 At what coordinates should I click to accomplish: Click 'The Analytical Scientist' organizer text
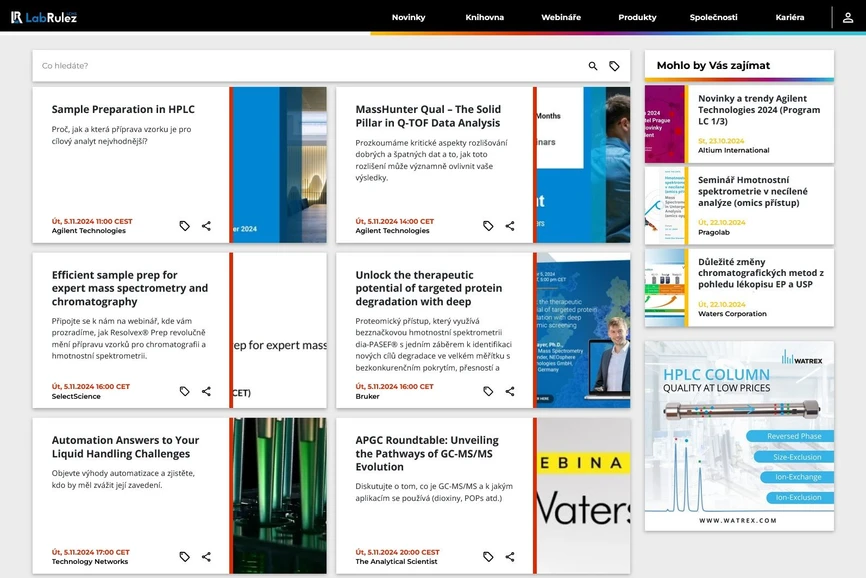tap(396, 561)
